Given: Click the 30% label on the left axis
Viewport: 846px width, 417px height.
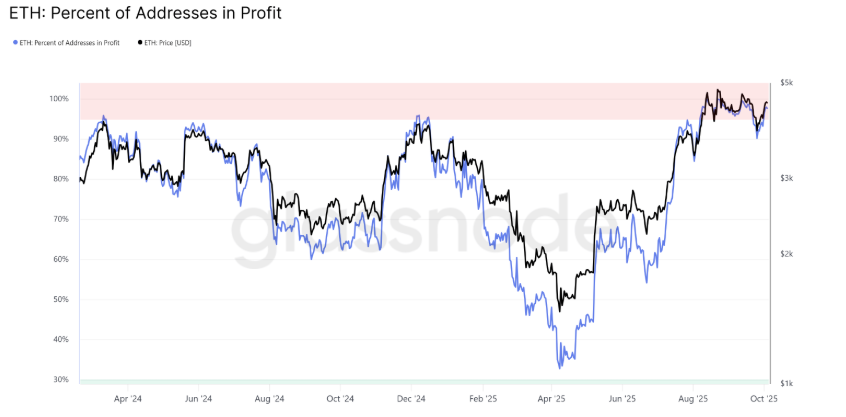Looking at the screenshot, I should click(x=60, y=380).
